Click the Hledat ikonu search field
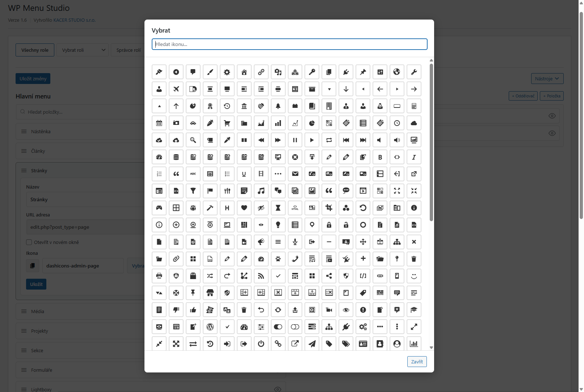Screen dimensions: 584x392 coord(289,44)
